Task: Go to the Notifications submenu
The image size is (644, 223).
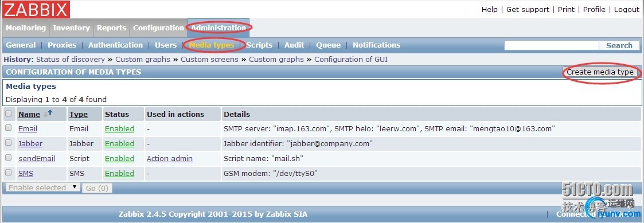Action: click(x=376, y=45)
